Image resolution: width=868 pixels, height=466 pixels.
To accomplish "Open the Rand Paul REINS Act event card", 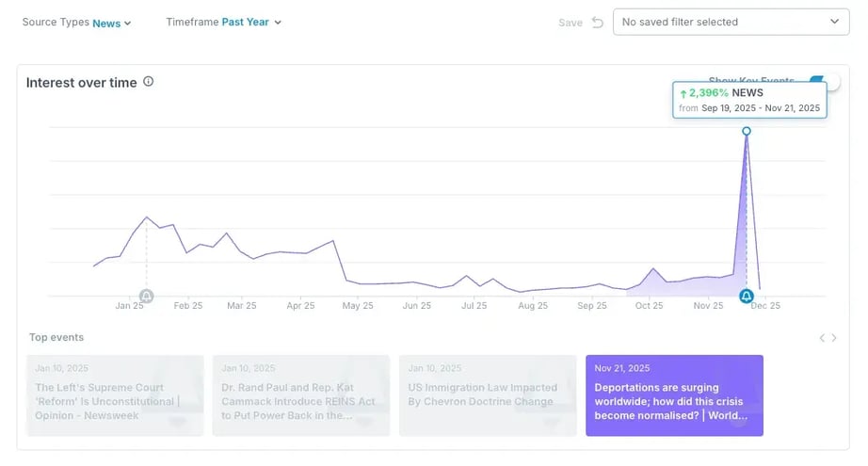I will (x=300, y=395).
